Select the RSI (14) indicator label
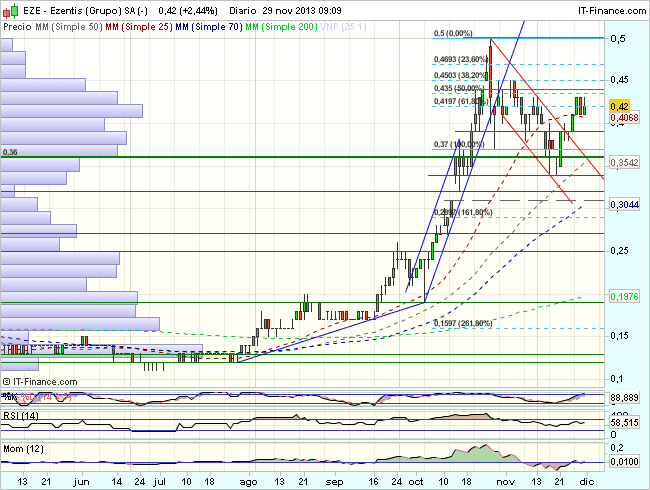This screenshot has height=490, width=650. pyautogui.click(x=22, y=415)
